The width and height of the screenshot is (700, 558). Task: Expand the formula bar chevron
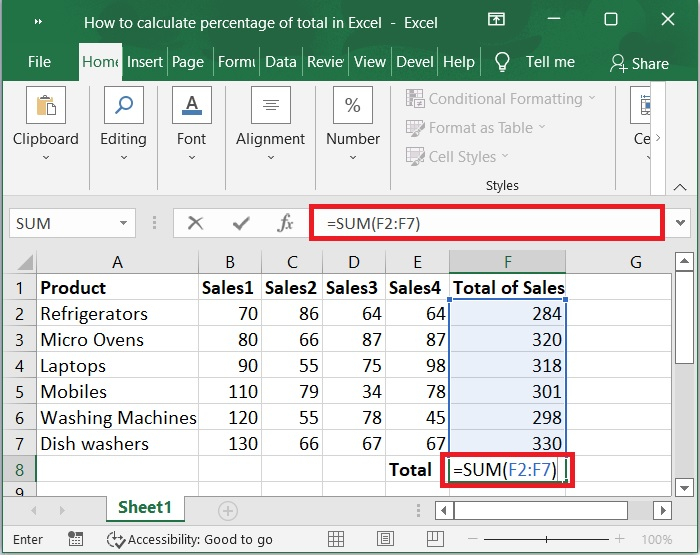(x=681, y=223)
